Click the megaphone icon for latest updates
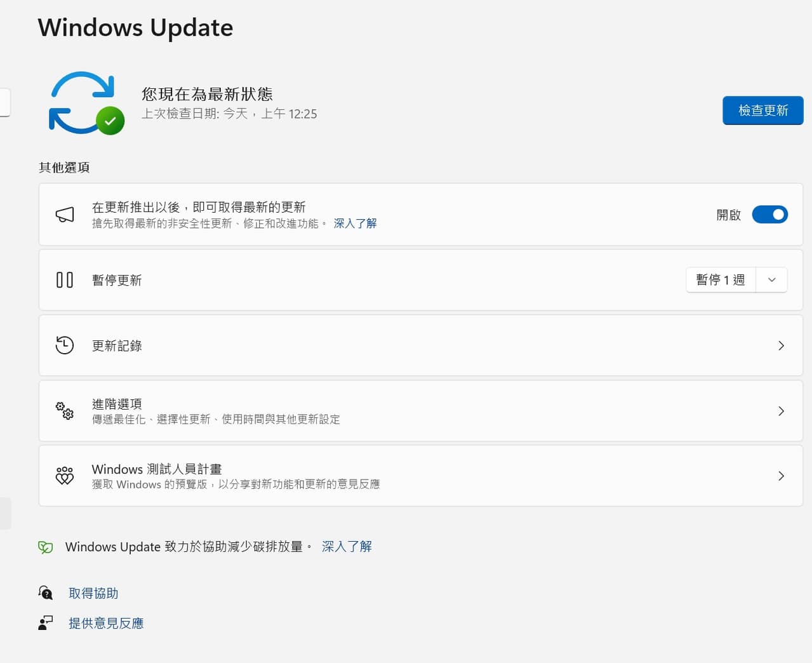Screen dimensions: 812x663 (x=65, y=215)
